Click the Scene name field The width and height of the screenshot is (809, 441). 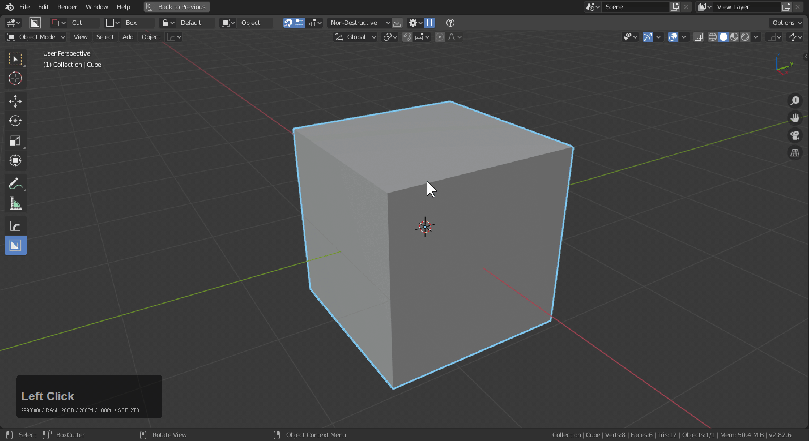628,7
